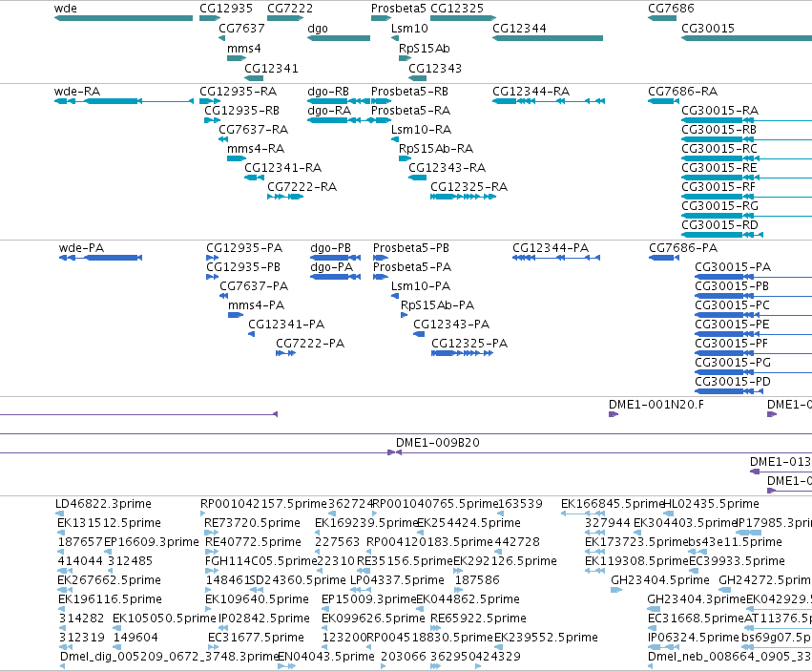Select the Lsm10 gene label

click(x=409, y=29)
